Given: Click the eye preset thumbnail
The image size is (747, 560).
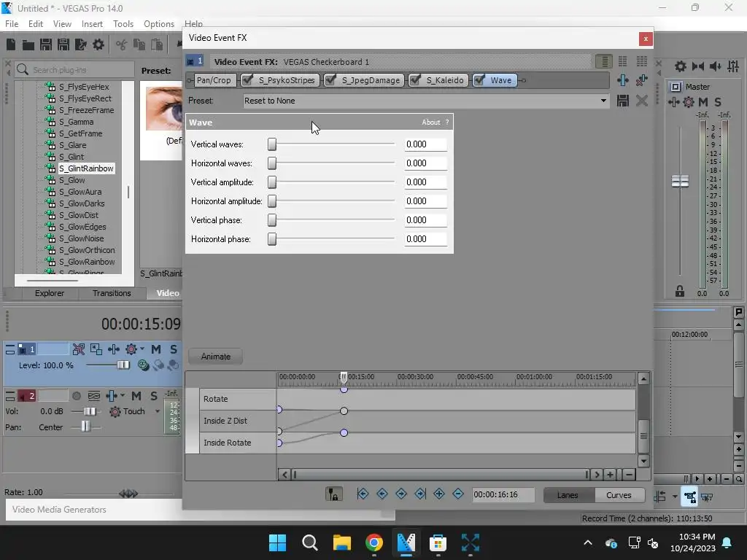Looking at the screenshot, I should (x=164, y=108).
